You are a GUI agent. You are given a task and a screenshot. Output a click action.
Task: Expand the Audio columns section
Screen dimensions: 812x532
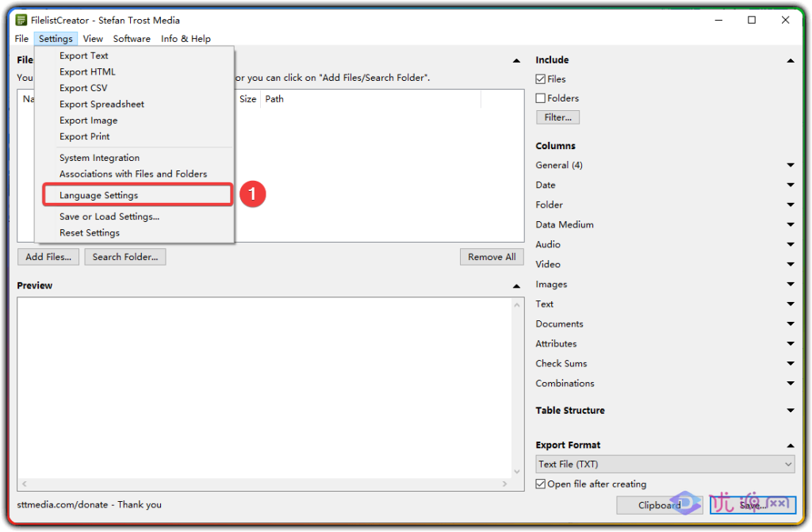coord(790,245)
